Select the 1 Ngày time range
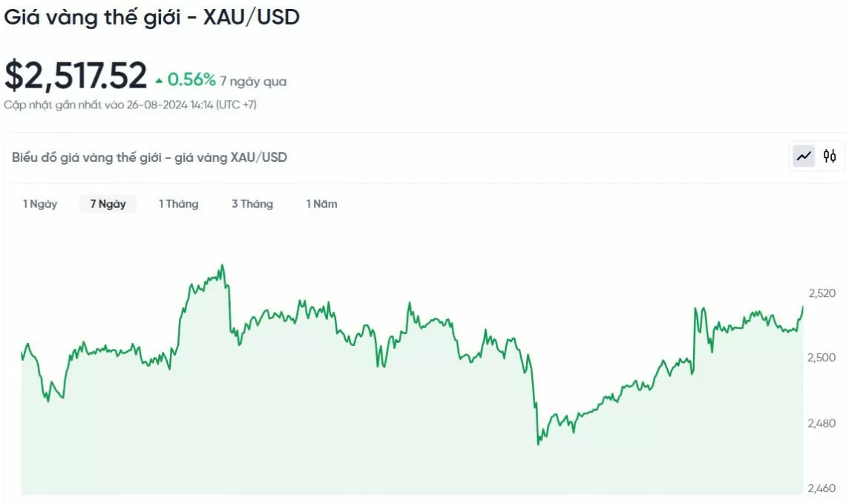The height and width of the screenshot is (504, 849). click(x=40, y=204)
